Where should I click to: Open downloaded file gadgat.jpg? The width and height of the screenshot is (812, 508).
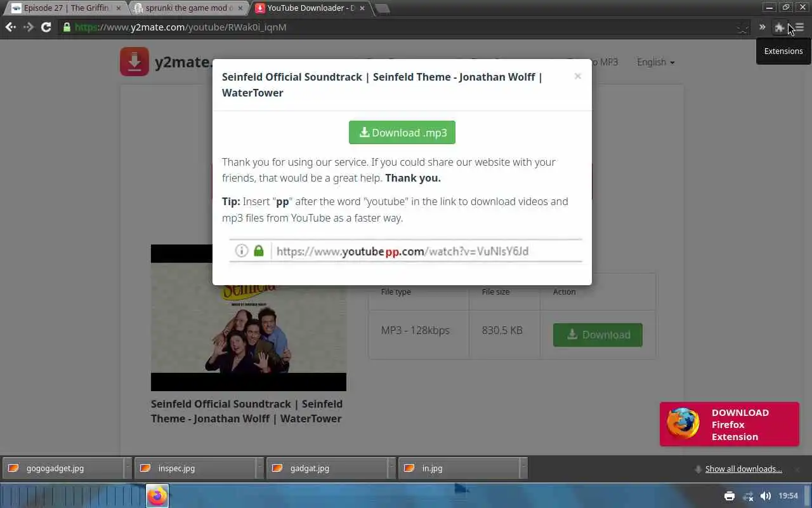click(326, 468)
